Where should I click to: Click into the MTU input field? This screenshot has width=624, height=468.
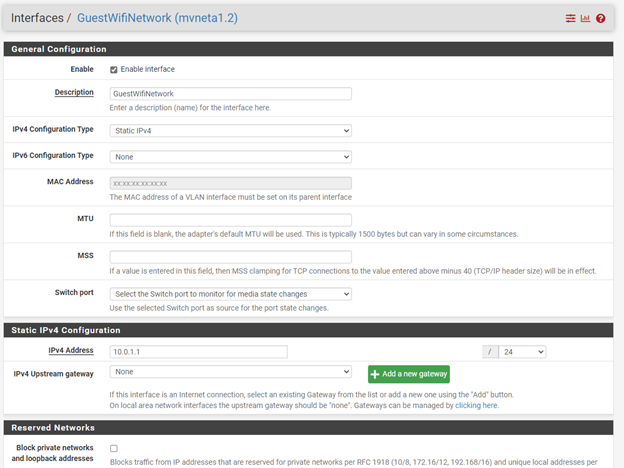pos(230,220)
